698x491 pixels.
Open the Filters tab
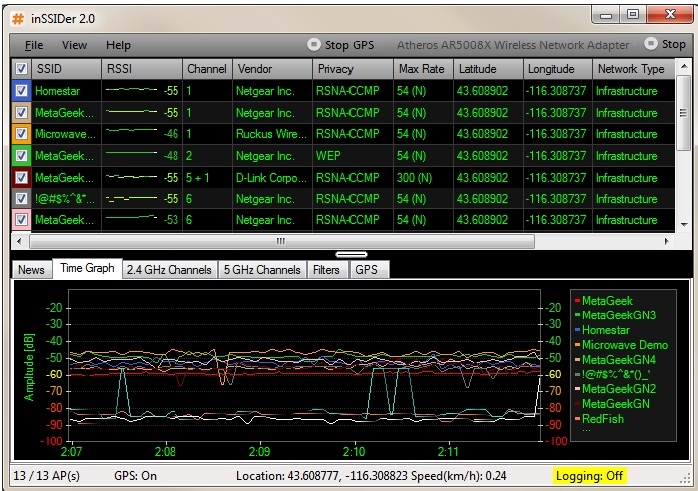326,269
